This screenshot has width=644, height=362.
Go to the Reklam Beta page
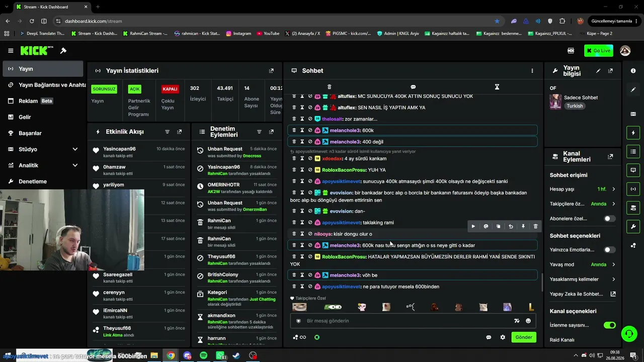pos(42,101)
